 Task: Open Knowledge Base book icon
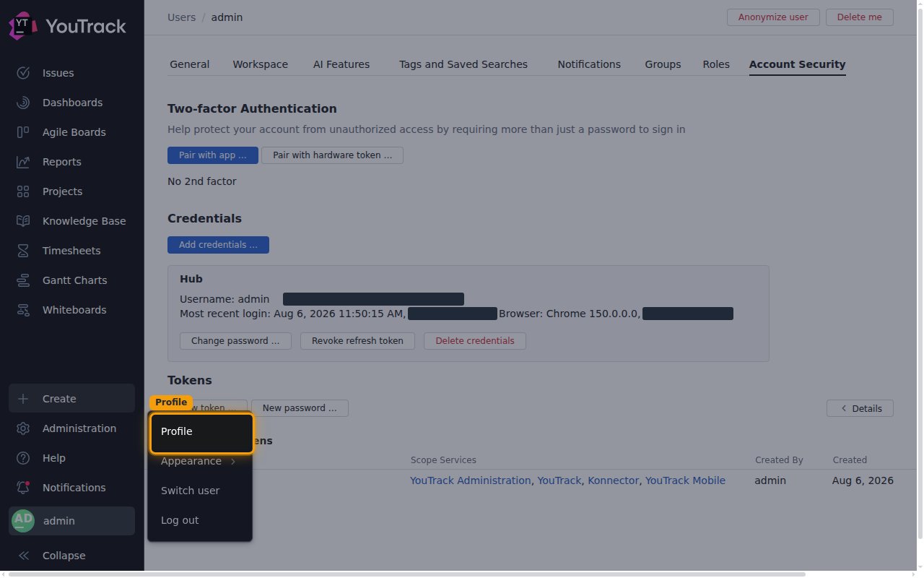pyautogui.click(x=23, y=221)
